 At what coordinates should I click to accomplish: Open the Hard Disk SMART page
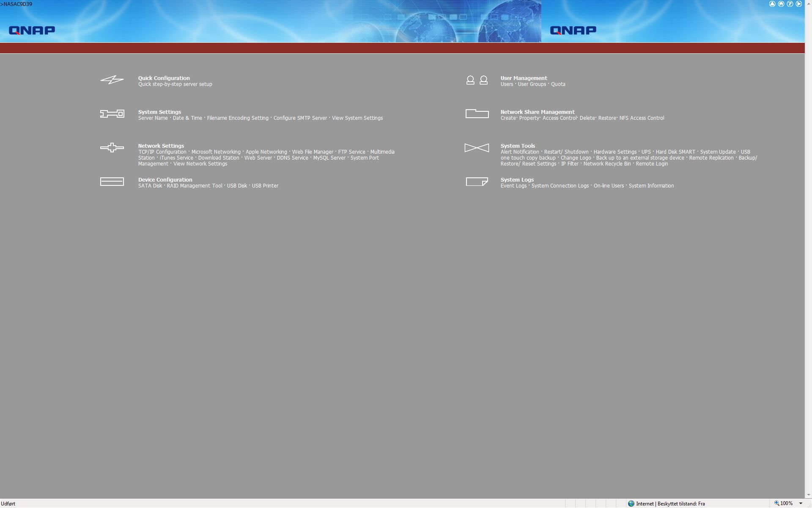[675, 152]
